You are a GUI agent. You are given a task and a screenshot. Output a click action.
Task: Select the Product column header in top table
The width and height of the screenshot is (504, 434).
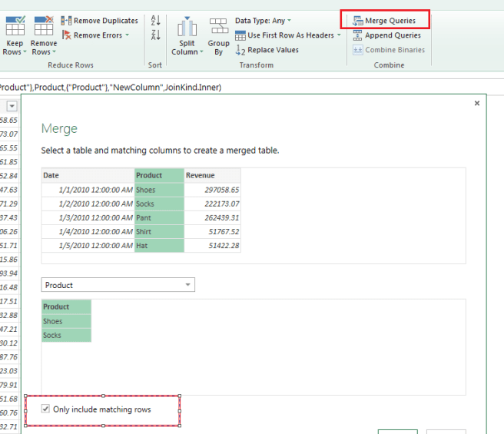click(158, 175)
